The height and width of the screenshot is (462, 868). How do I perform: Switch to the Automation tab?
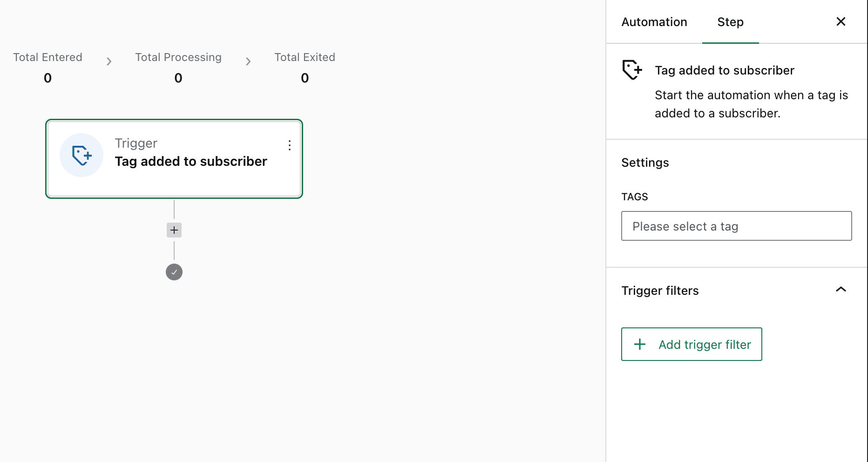(654, 22)
